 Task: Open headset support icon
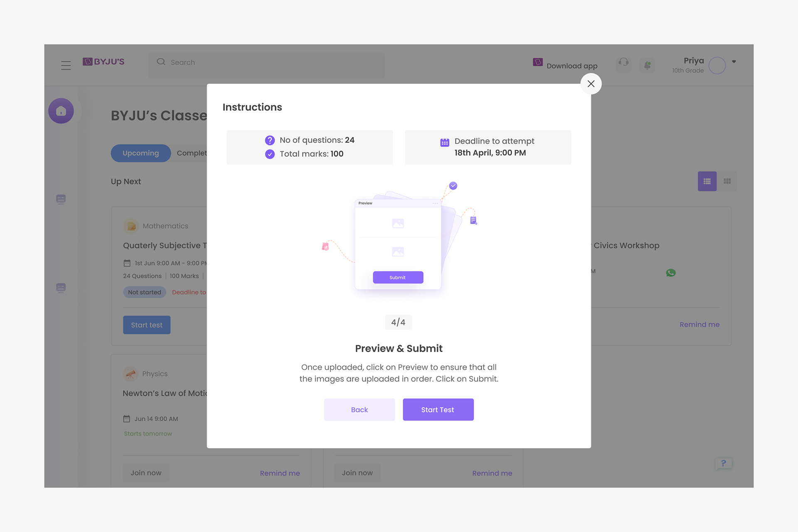coord(623,63)
